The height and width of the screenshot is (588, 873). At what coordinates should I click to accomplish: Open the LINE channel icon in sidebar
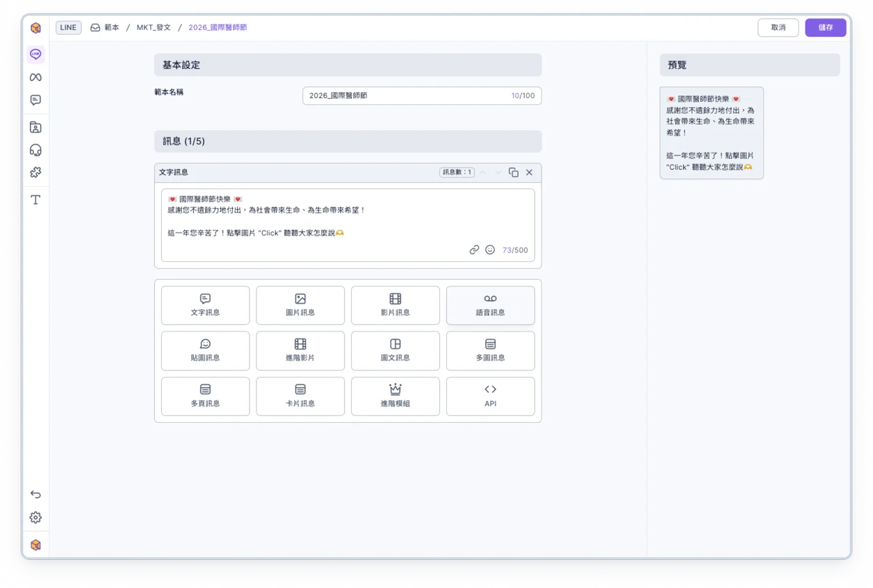pyautogui.click(x=35, y=54)
